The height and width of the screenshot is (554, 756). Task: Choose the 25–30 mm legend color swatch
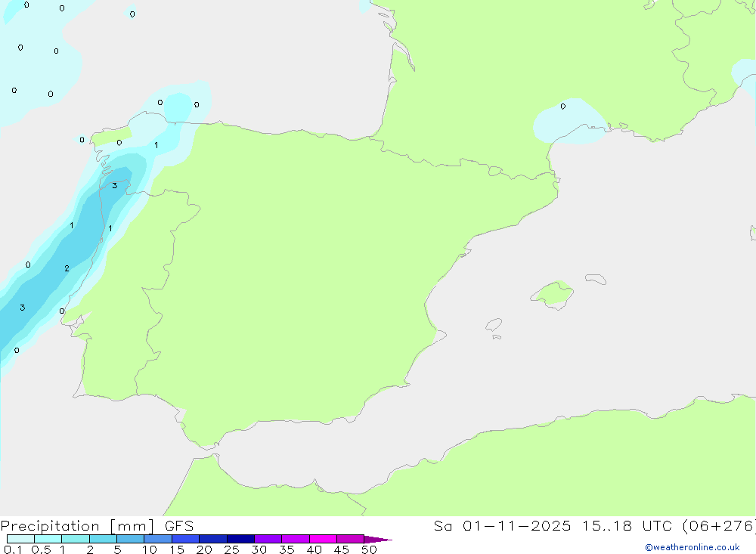pyautogui.click(x=240, y=539)
